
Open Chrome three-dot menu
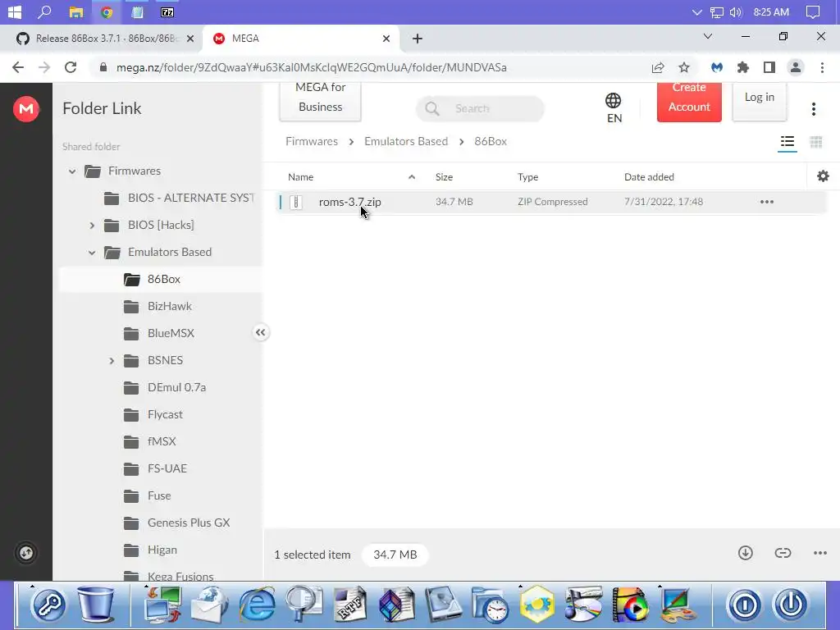point(822,67)
